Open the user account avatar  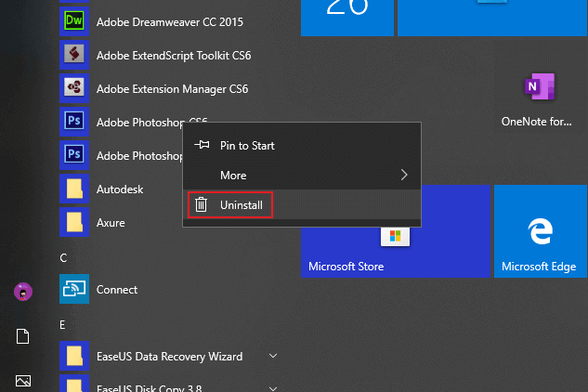pos(23,292)
